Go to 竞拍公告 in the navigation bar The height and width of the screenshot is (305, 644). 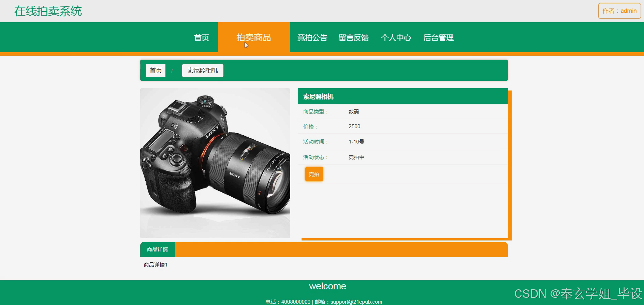click(x=312, y=37)
